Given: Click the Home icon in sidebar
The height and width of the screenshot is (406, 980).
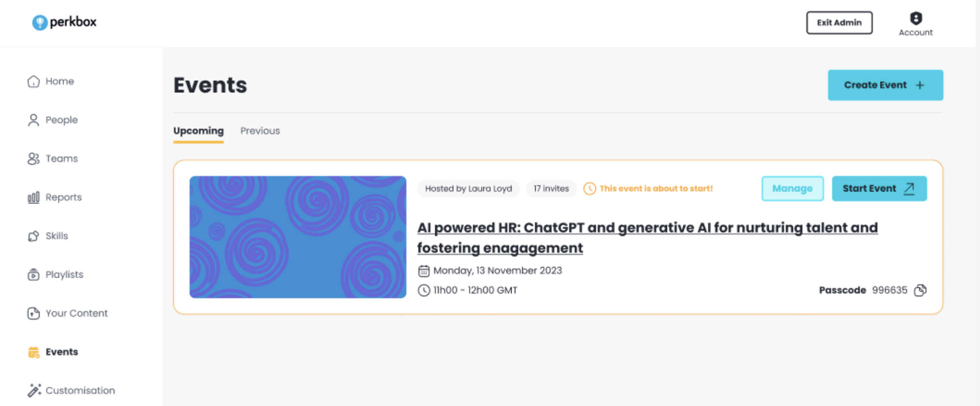Looking at the screenshot, I should pyautogui.click(x=33, y=81).
